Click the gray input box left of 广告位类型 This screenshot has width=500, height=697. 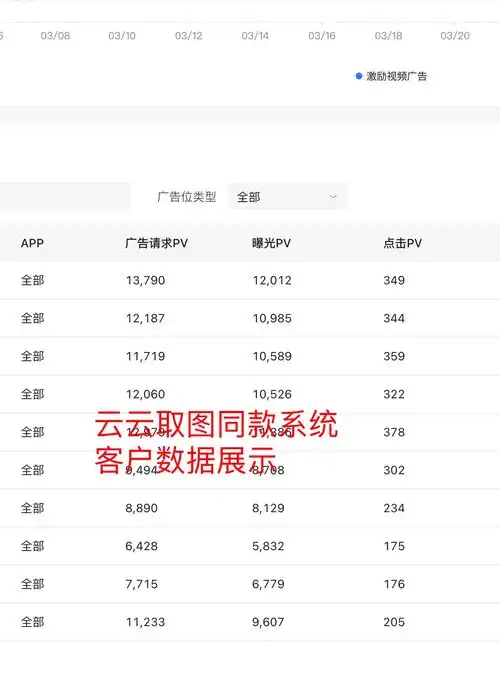(x=65, y=196)
